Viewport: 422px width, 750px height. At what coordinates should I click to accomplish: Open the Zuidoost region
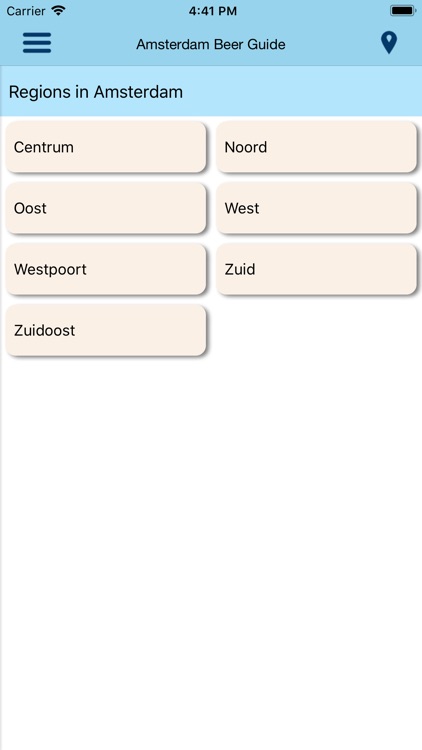(106, 331)
